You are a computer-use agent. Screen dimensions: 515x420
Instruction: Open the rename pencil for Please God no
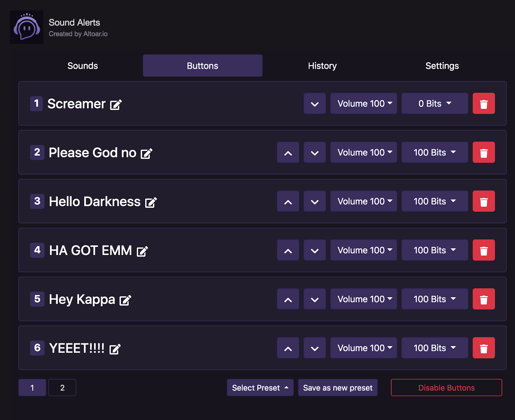point(147,153)
